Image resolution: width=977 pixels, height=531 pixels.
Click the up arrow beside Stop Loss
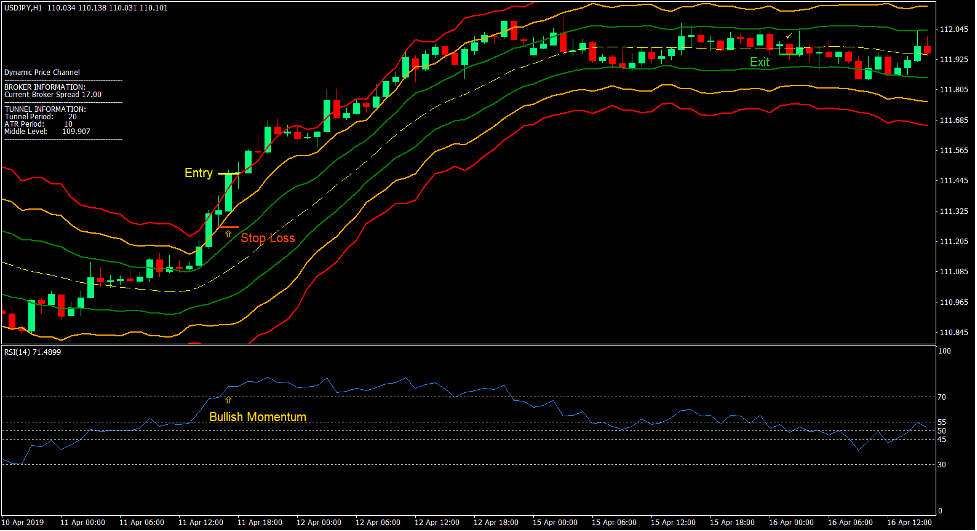[228, 233]
